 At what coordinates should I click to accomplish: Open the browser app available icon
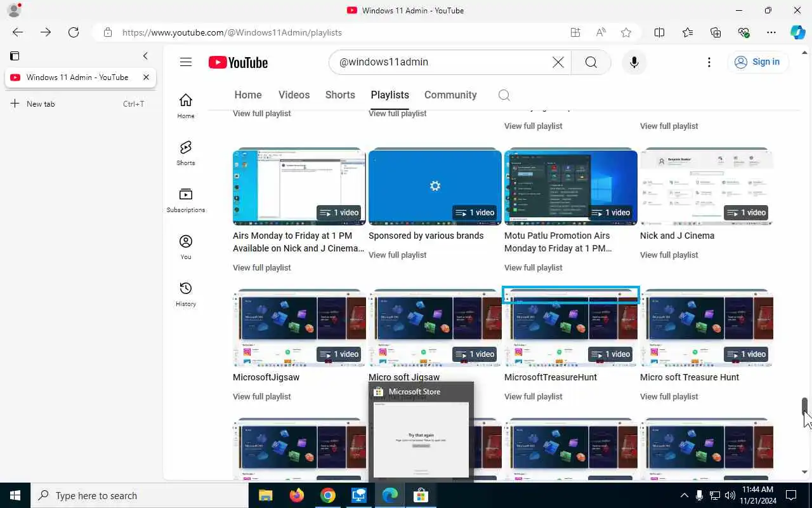point(575,32)
